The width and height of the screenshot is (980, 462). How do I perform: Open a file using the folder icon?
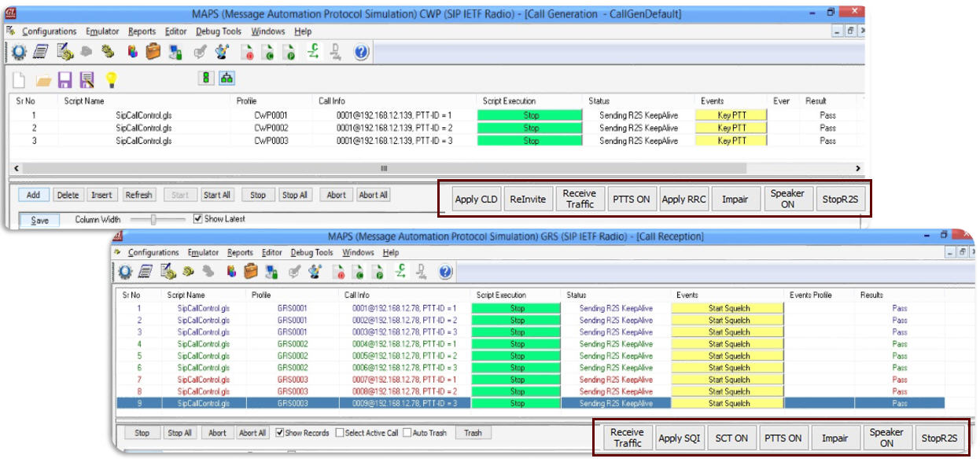point(43,79)
